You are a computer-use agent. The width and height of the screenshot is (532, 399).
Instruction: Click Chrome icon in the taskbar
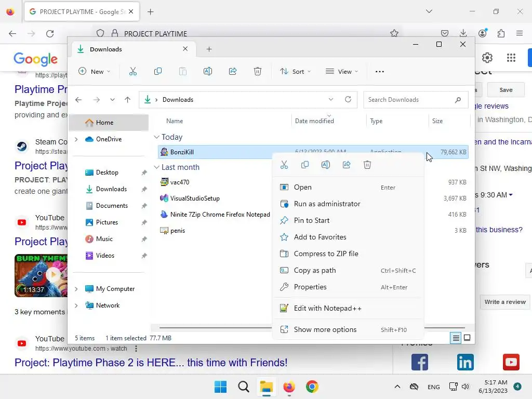(312, 387)
